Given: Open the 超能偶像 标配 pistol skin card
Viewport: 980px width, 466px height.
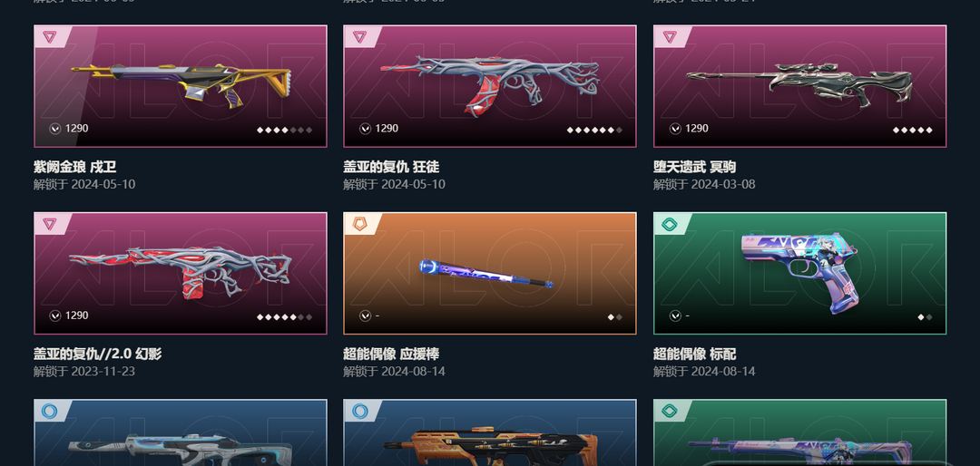Looking at the screenshot, I should click(x=800, y=274).
